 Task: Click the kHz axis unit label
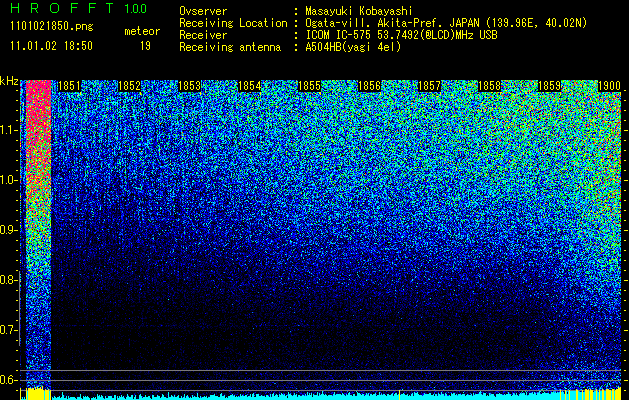tap(9, 81)
